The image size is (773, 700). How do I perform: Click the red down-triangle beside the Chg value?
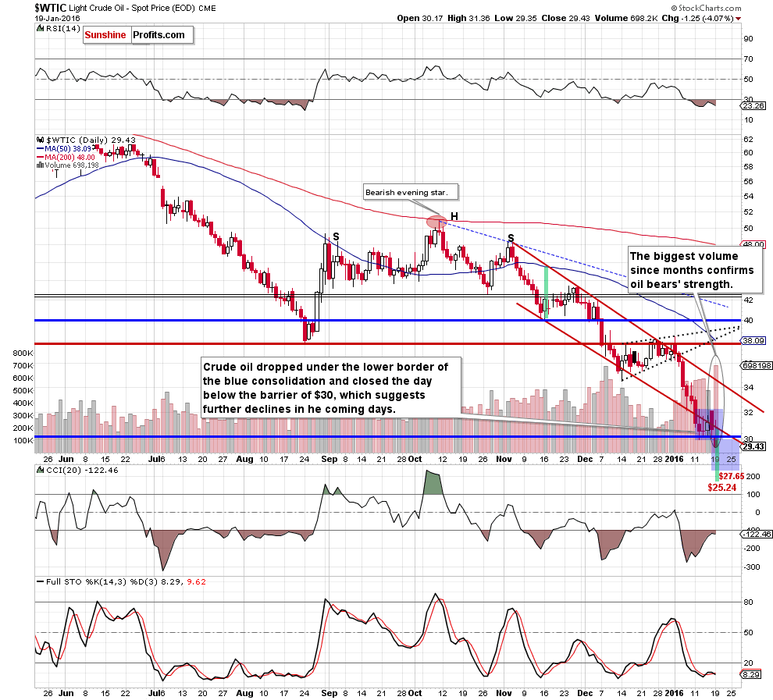point(738,19)
